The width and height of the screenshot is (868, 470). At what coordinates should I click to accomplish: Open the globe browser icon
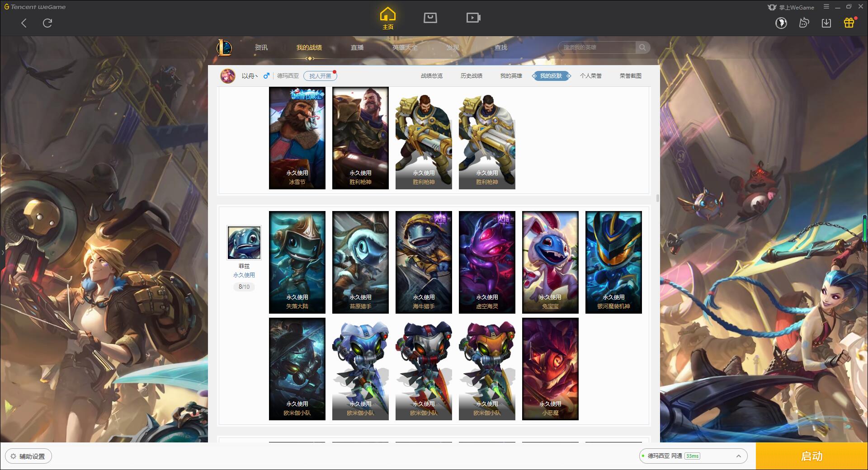pos(781,23)
